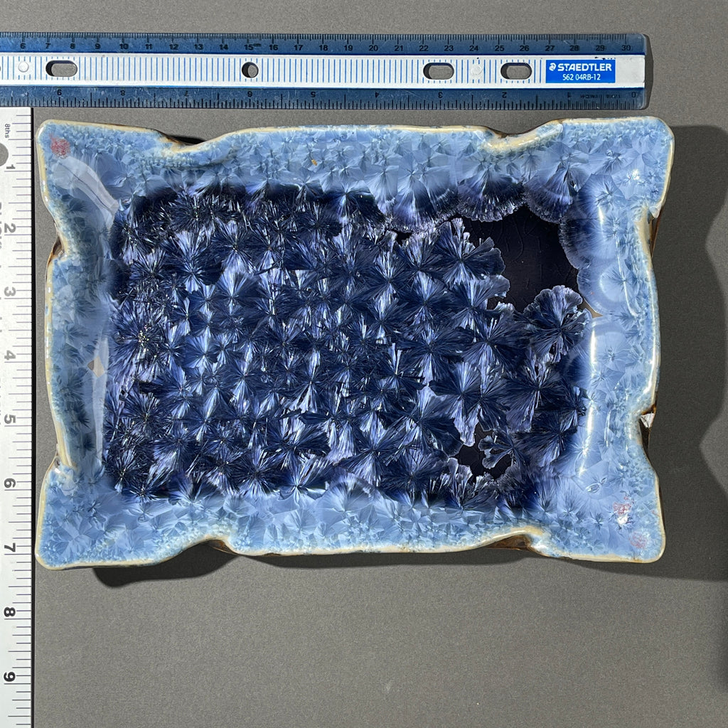Click the blue crystalline glazed ceramic dish
This screenshot has width=728, height=728.
click(354, 343)
